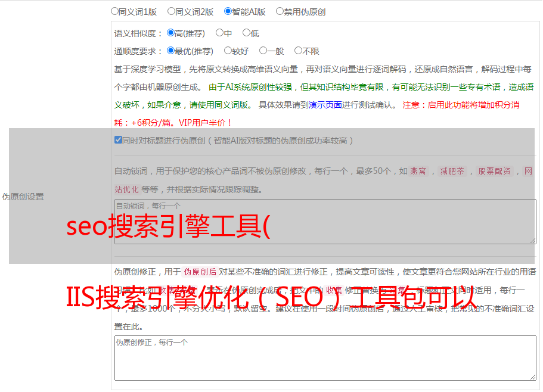
Task: Click the 站优化 example keyword tag
Action: (x=126, y=189)
